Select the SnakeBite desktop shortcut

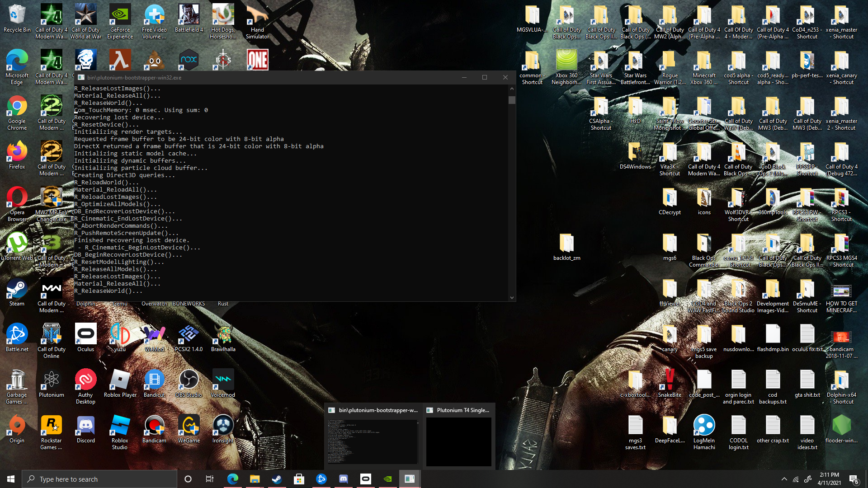coord(670,384)
